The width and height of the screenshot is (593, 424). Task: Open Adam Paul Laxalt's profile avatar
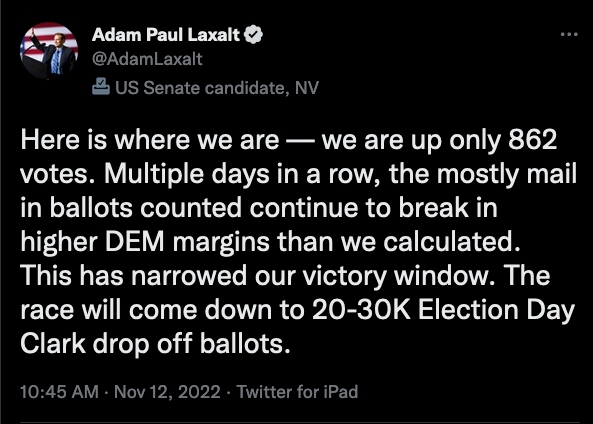point(49,50)
